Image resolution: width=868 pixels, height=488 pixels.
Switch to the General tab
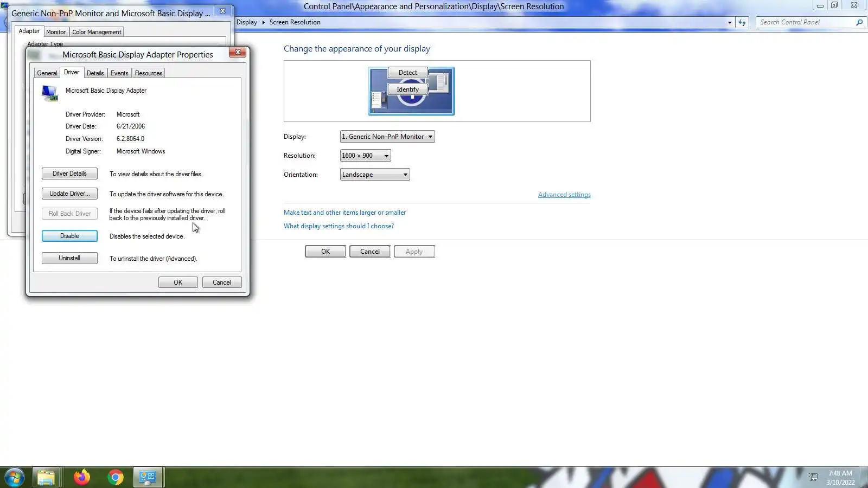click(x=47, y=73)
